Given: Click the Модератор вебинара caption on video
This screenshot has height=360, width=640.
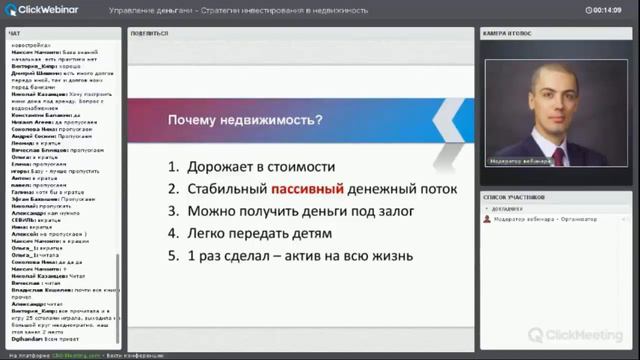Looking at the screenshot, I should (520, 161).
